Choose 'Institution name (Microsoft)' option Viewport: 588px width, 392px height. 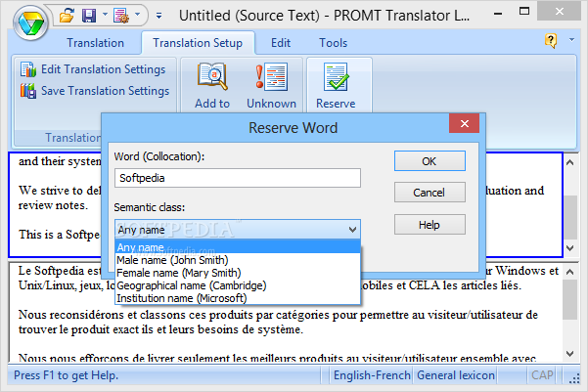click(238, 298)
